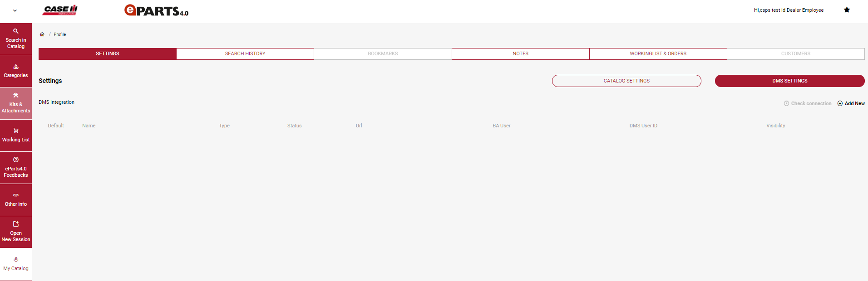
Task: Open the Working List cart icon
Action: (16, 131)
